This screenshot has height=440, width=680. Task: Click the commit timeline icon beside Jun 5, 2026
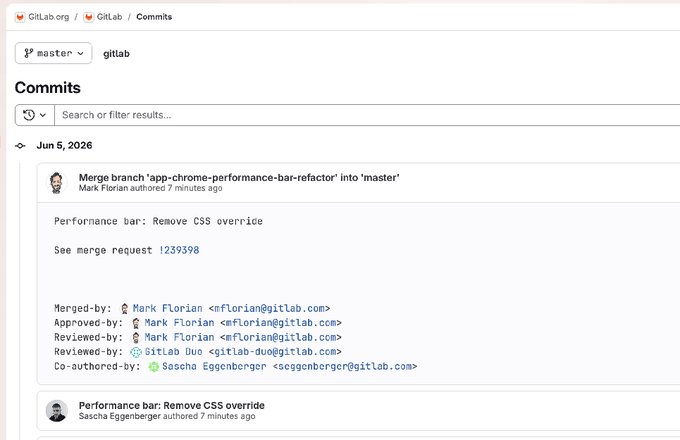20,146
